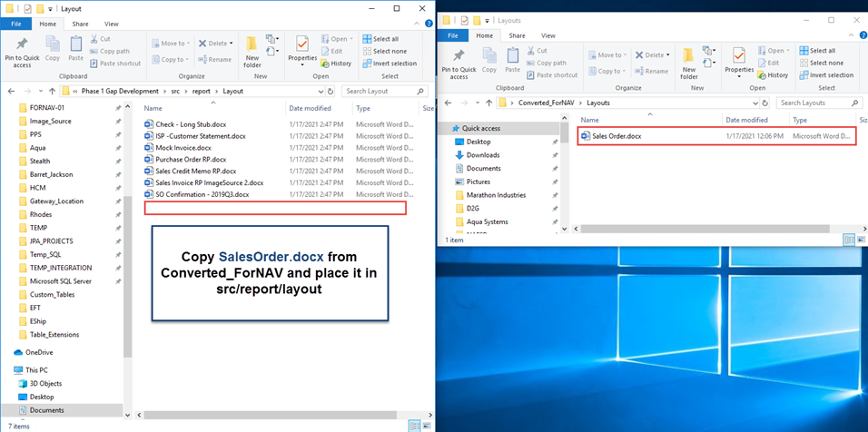Select the Documents folder in left navigation pane
Image resolution: width=868 pixels, height=432 pixels.
[46, 410]
